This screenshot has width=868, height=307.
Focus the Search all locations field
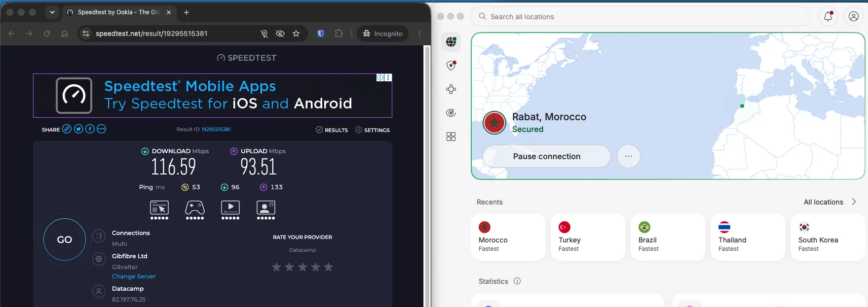(x=641, y=16)
